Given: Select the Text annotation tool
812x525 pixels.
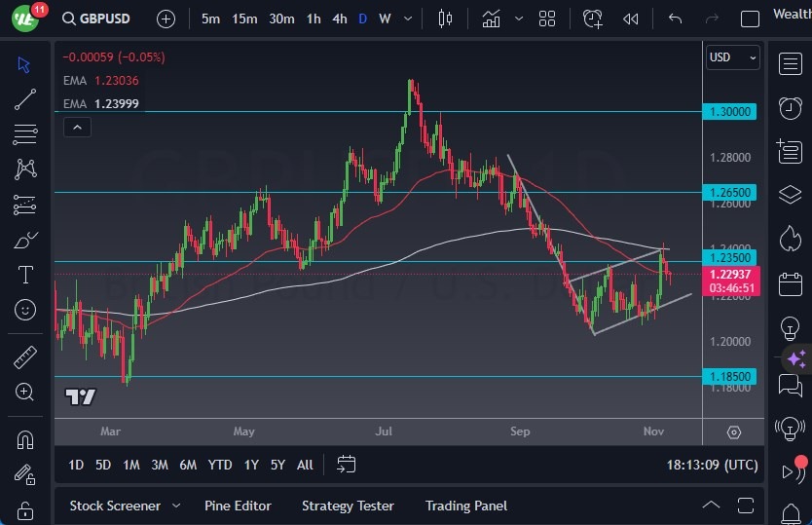Looking at the screenshot, I should [25, 275].
